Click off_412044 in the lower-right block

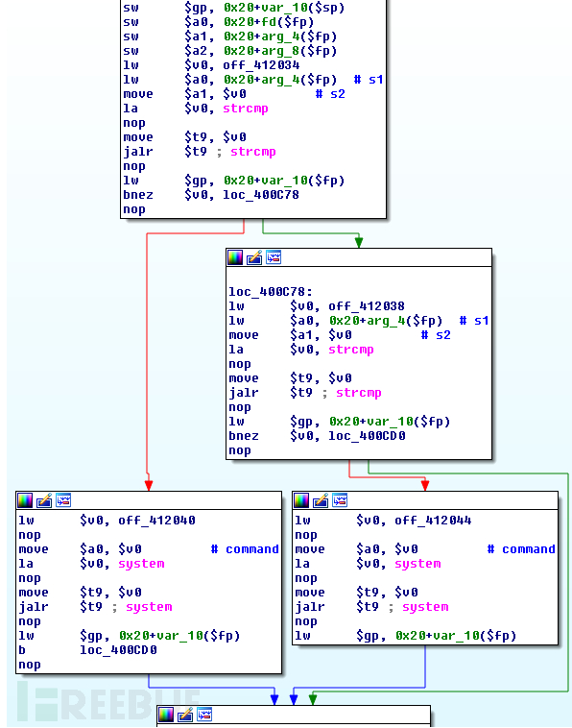click(x=433, y=520)
